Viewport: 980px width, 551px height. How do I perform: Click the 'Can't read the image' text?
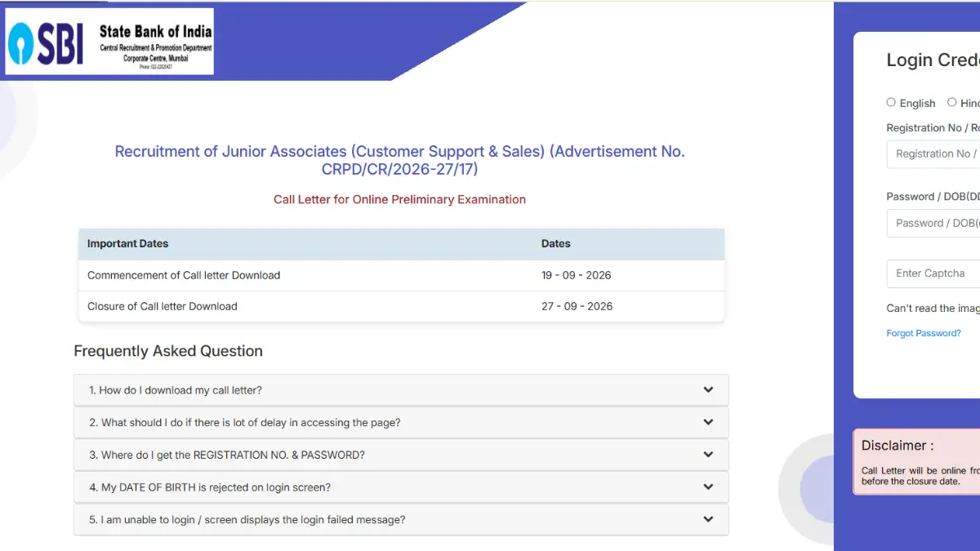click(933, 309)
